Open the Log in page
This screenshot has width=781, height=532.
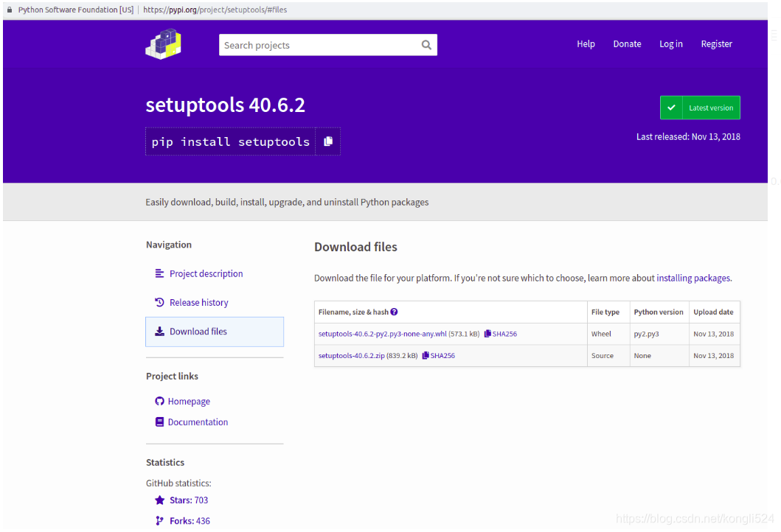[x=671, y=43]
